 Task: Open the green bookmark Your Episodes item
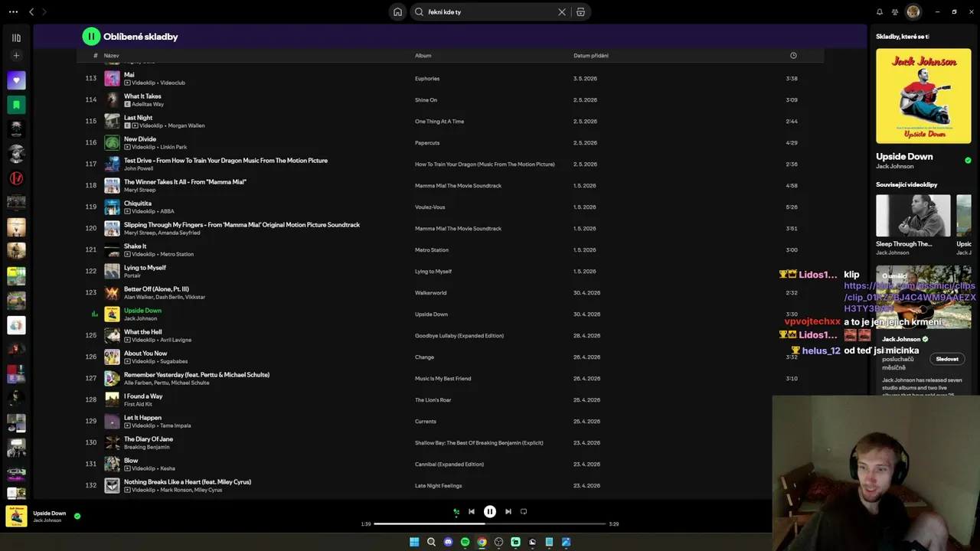coord(16,105)
